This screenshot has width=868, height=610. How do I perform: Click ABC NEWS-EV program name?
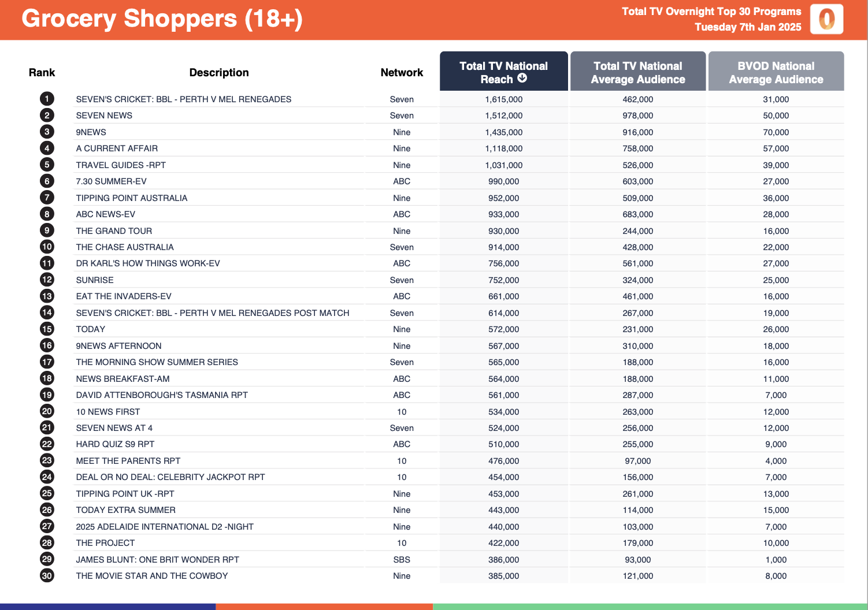click(105, 214)
